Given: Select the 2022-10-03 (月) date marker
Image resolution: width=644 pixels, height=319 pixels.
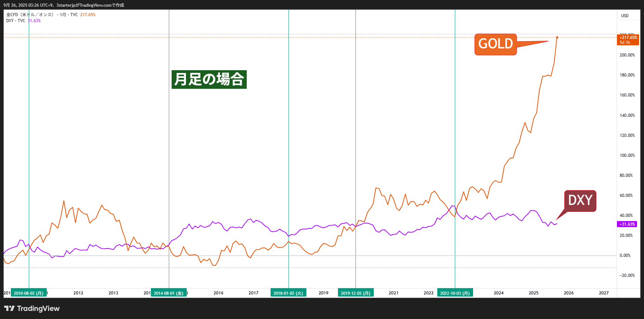Looking at the screenshot, I should click(455, 293).
